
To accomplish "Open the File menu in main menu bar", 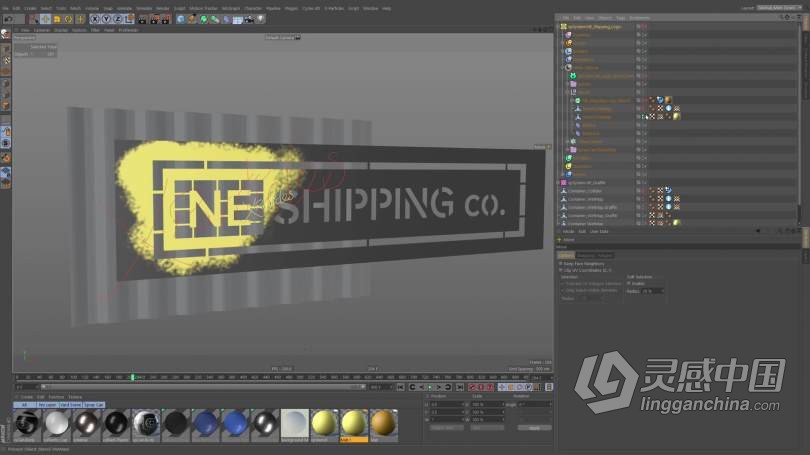I will [x=5, y=8].
